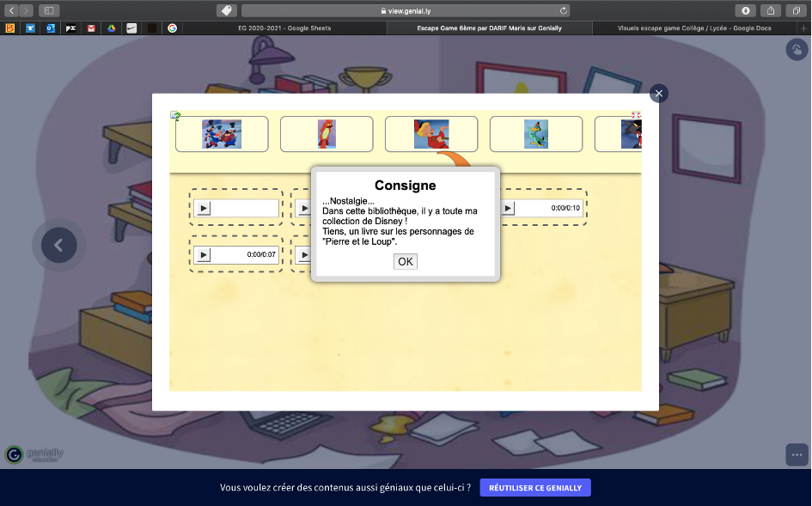Open the Google pinned tab

point(173,28)
